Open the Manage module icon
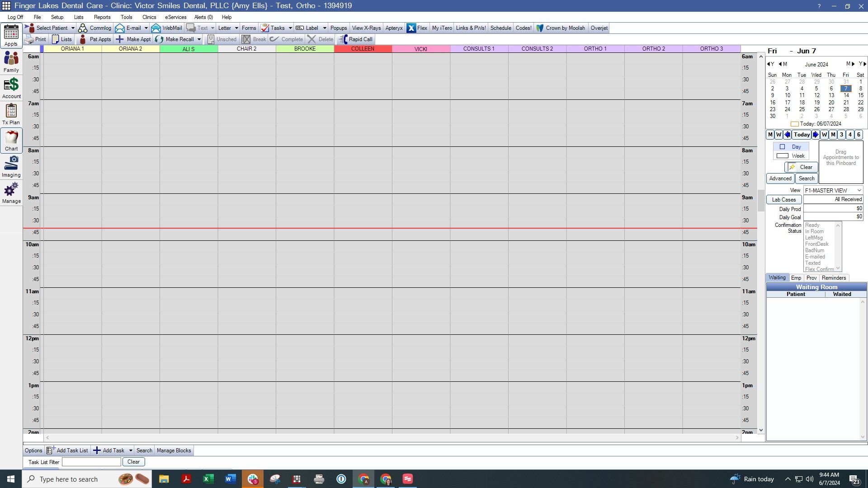The width and height of the screenshot is (868, 488). tap(11, 193)
